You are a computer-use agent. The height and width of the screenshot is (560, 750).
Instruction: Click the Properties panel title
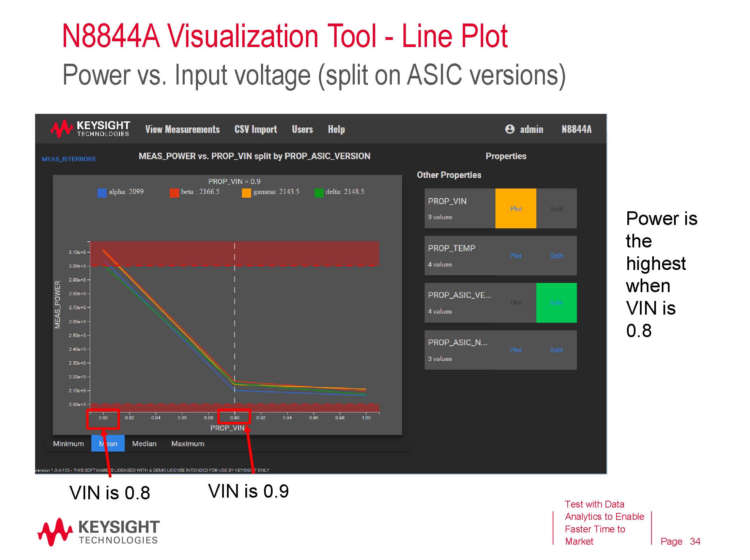[506, 156]
